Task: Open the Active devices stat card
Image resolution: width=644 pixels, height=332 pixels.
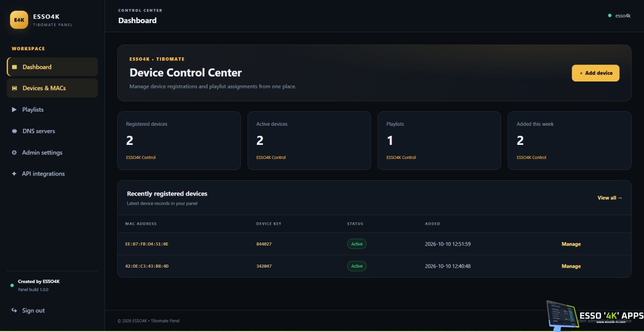Action: 309,140
